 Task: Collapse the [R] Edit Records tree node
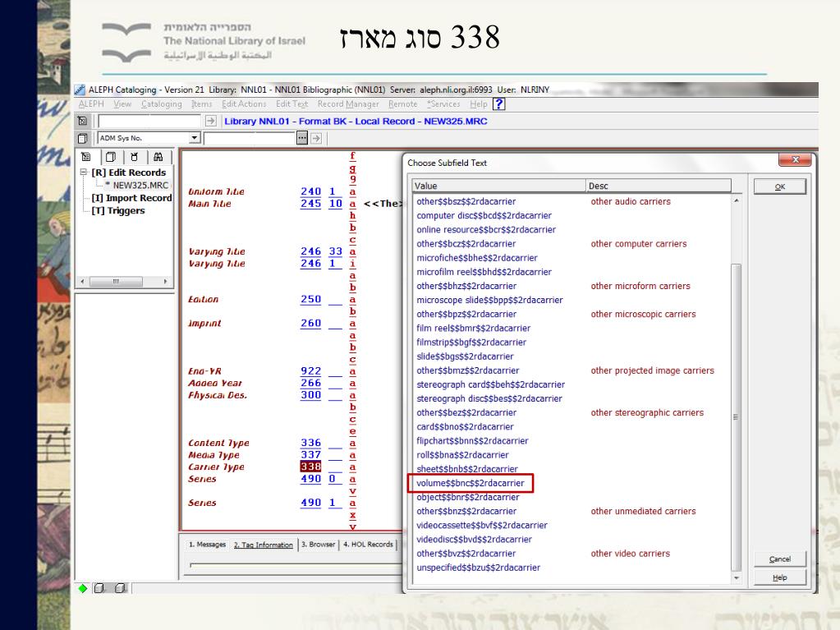(84, 172)
